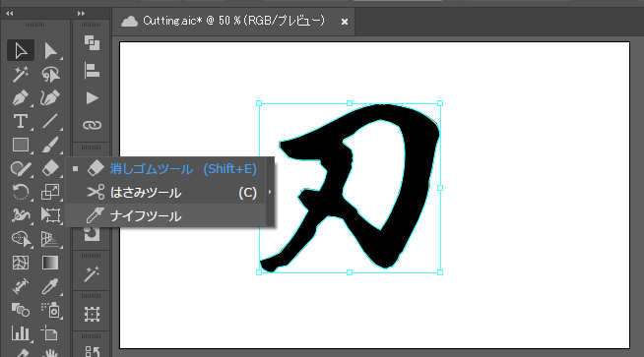Screen dimensions: 644x357
Task: Open the Actions panel play icon
Action: click(x=92, y=98)
